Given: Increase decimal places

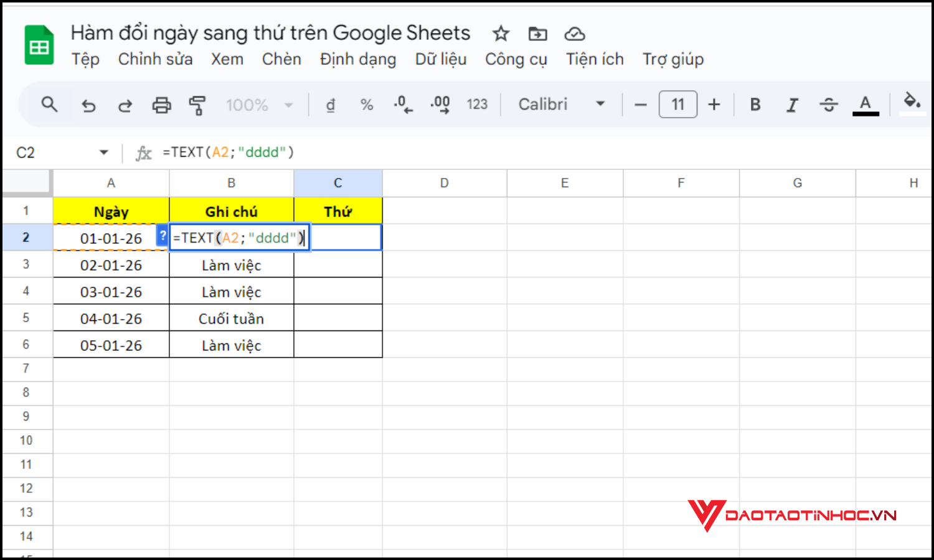Looking at the screenshot, I should (440, 104).
